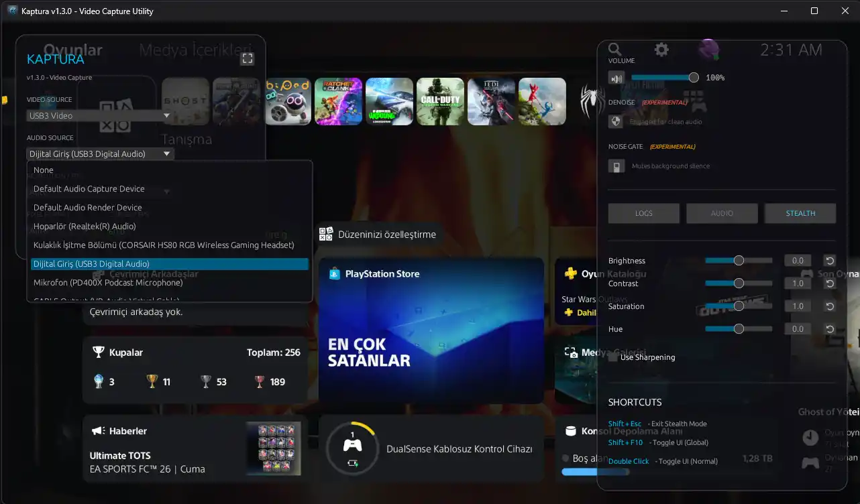Image resolution: width=860 pixels, height=504 pixels.
Task: Open Düzeninizi özelleştirme button
Action: pos(378,235)
